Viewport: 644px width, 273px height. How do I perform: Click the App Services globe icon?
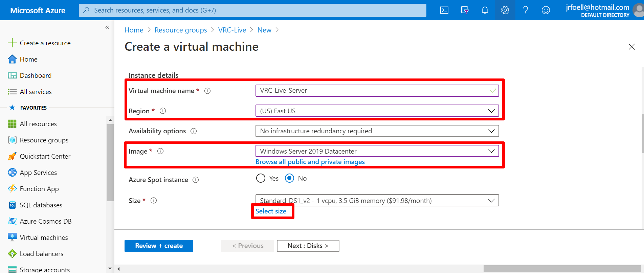point(12,173)
